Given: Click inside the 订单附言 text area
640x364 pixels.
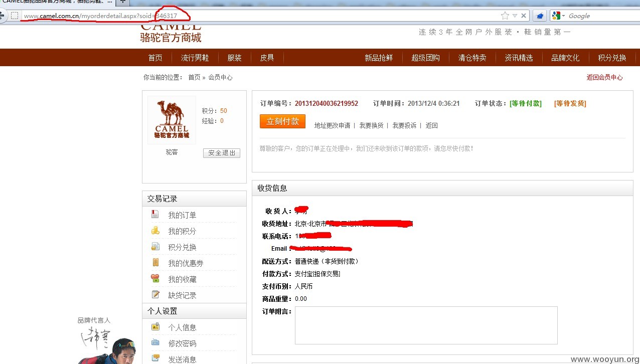Looking at the screenshot, I should 426,325.
